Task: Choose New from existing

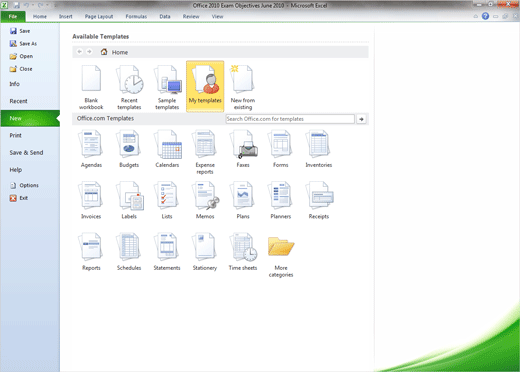Action: (243, 87)
